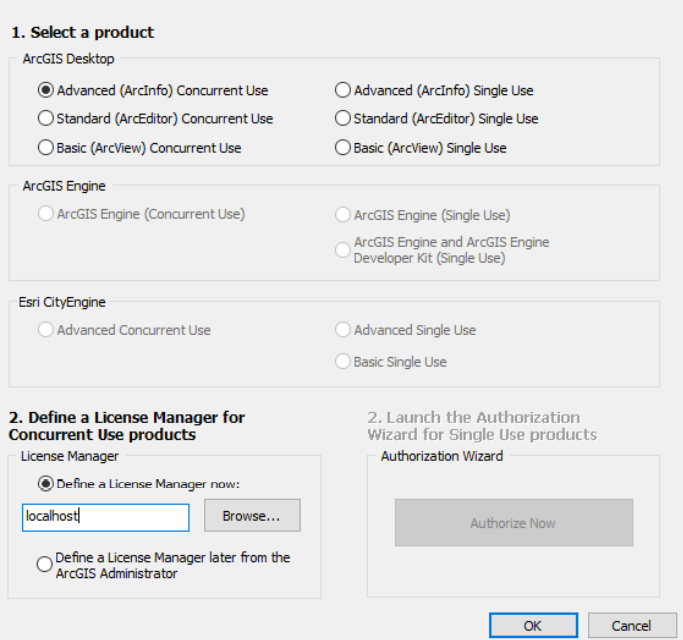Click the Authorize Now button
Viewport: 683px width, 640px height.
(x=514, y=522)
